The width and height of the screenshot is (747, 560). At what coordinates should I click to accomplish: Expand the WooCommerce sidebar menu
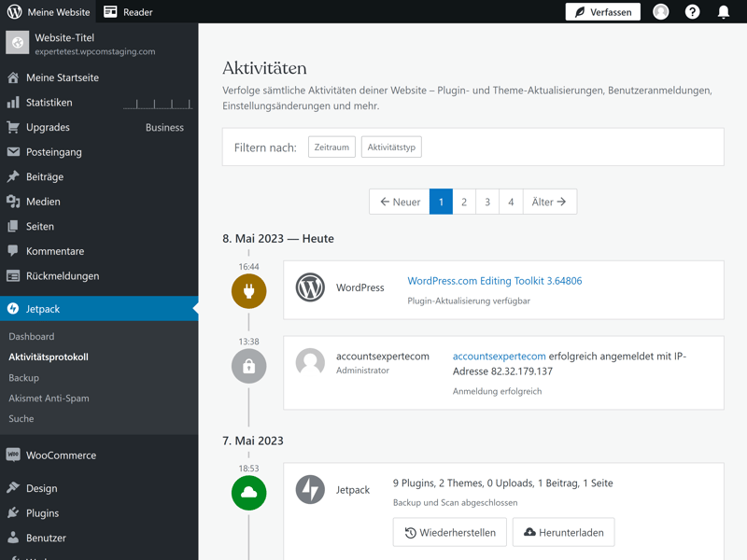[x=61, y=455]
